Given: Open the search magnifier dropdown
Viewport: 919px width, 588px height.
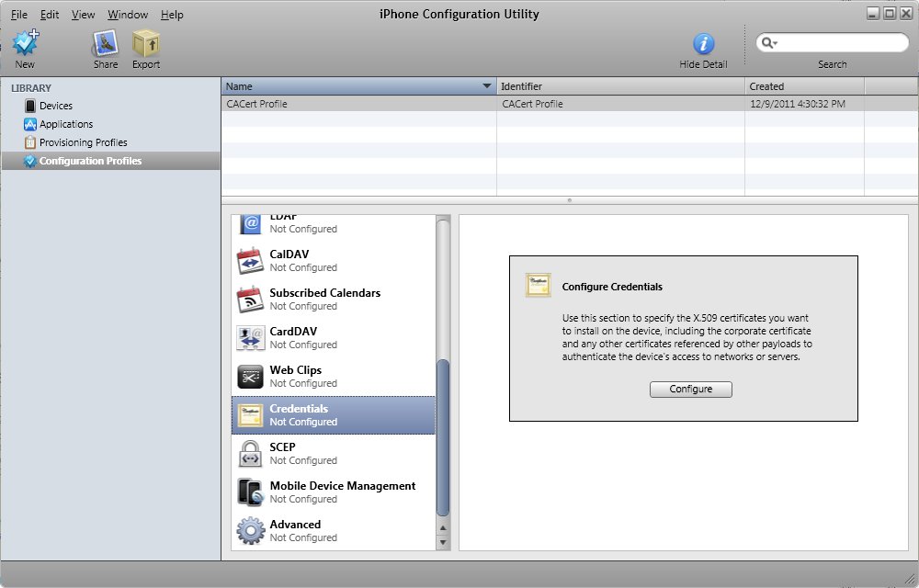Looking at the screenshot, I should click(770, 43).
